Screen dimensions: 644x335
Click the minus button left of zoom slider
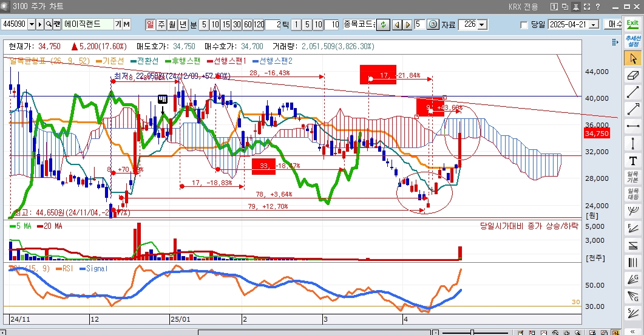[x=436, y=333]
